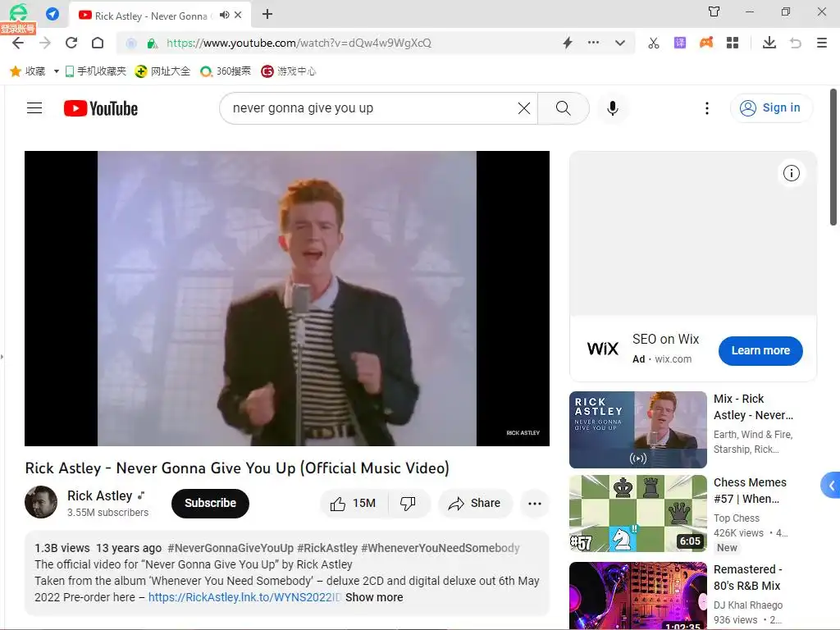Screen dimensions: 840x630
Task: Expand the 收藏 dropdown arrow
Action: (57, 71)
